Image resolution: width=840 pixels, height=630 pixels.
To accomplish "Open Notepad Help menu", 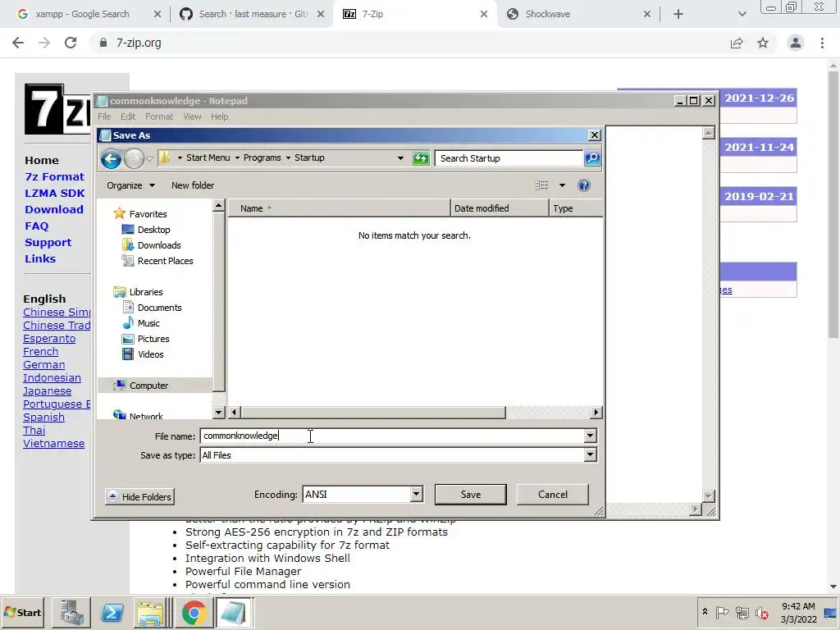I will click(219, 116).
